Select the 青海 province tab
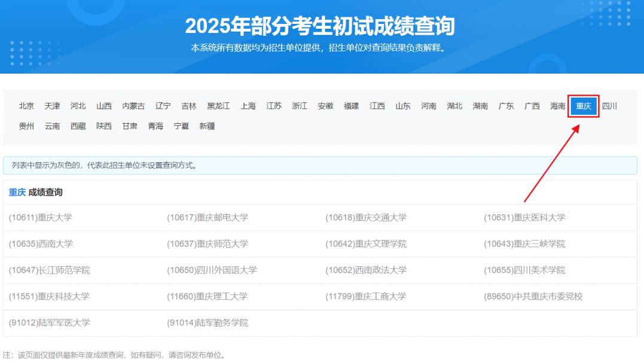644x362 pixels. coord(155,126)
